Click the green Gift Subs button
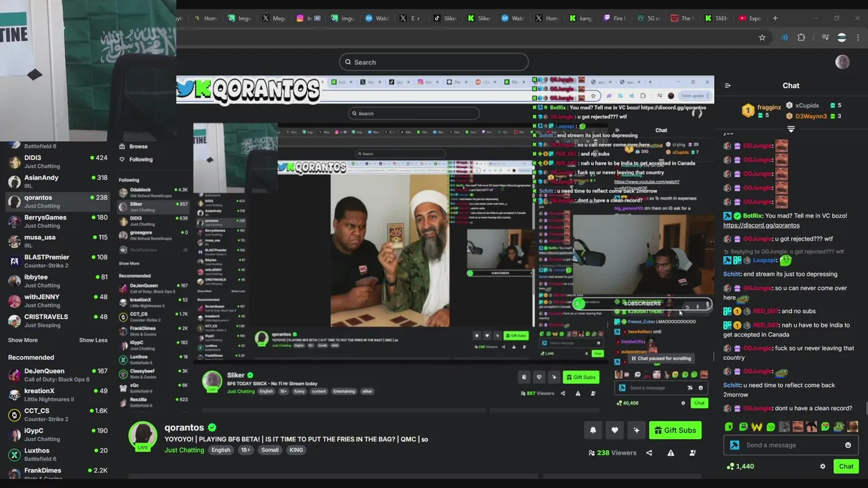868x488 pixels. (675, 430)
